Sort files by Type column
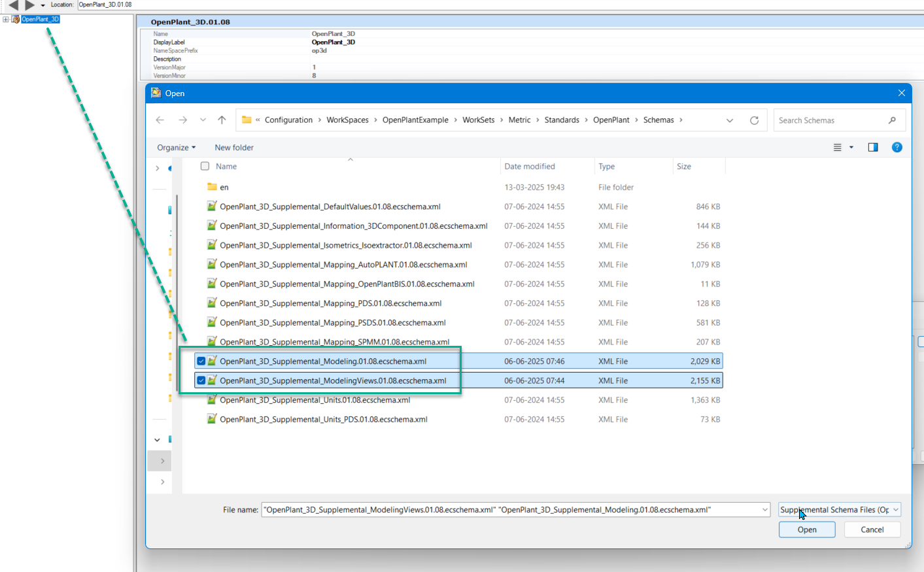Viewport: 924px width, 572px height. (607, 167)
